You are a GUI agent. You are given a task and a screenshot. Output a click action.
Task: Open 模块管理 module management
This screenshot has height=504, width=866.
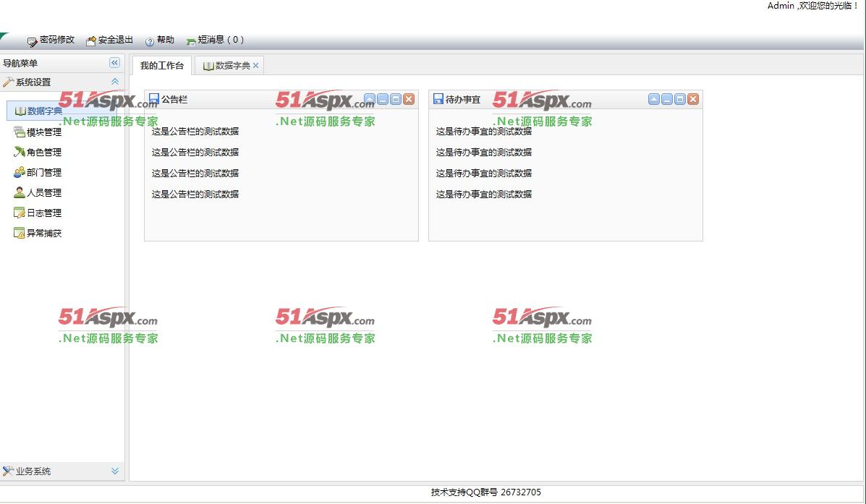[x=44, y=132]
